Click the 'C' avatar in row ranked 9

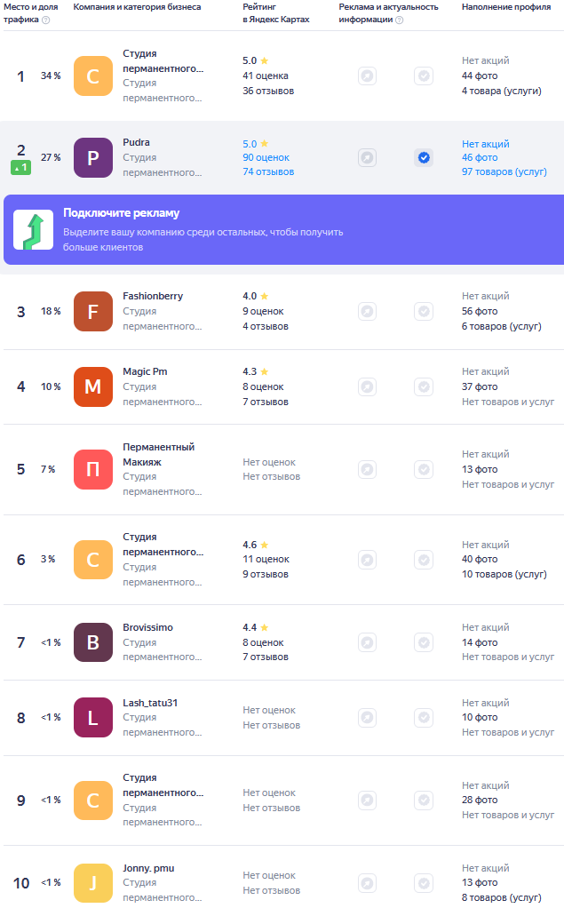pyautogui.click(x=93, y=801)
